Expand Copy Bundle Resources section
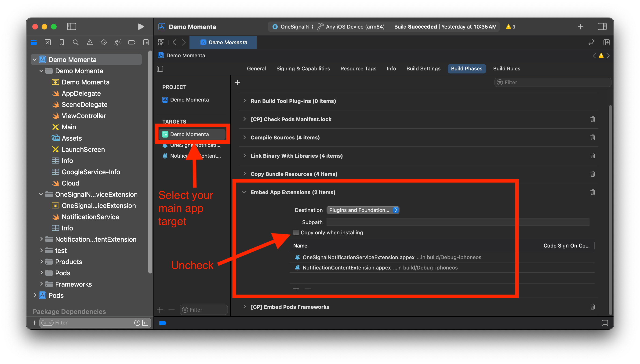This screenshot has width=640, height=364. (244, 174)
